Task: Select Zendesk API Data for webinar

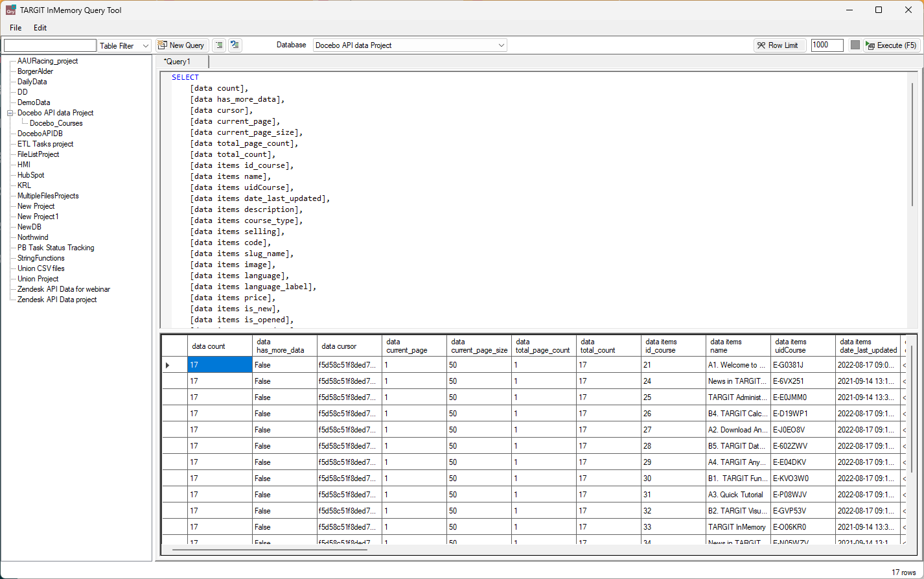Action: point(64,289)
